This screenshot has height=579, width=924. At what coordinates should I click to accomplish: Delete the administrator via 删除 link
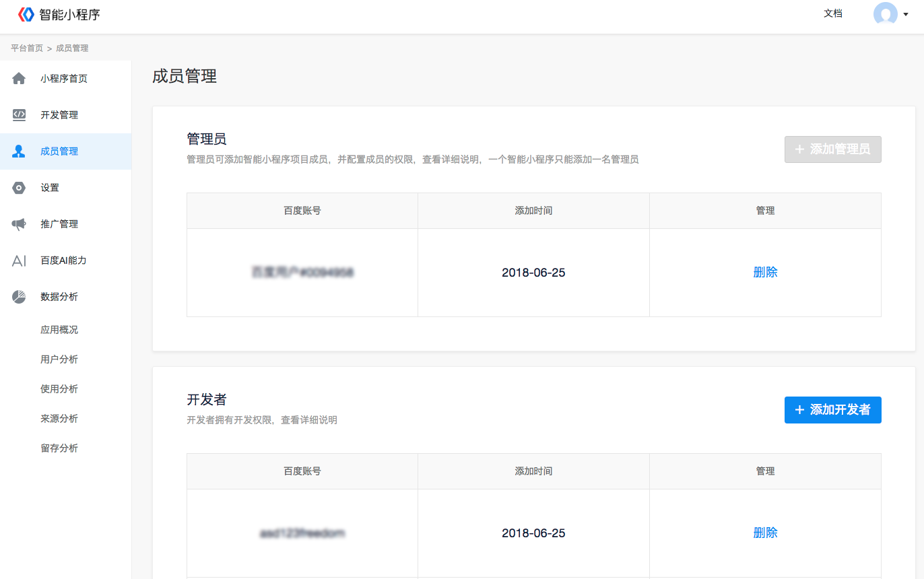click(765, 273)
